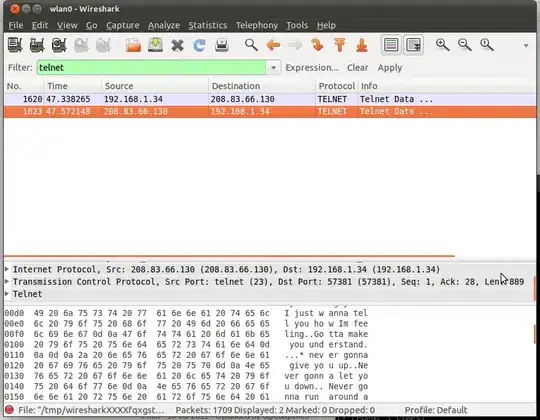The width and height of the screenshot is (540, 420).
Task: Sort by Info column header
Action: point(447,86)
